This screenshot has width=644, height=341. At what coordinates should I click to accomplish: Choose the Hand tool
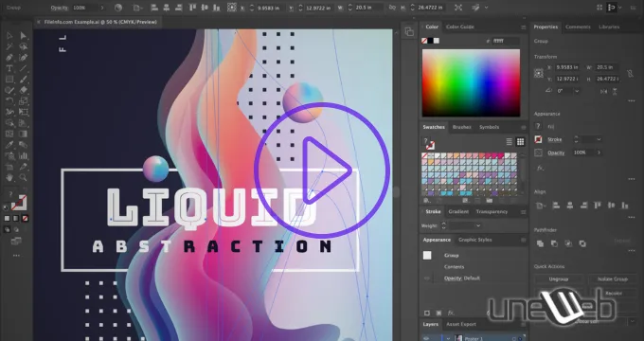tap(9, 177)
